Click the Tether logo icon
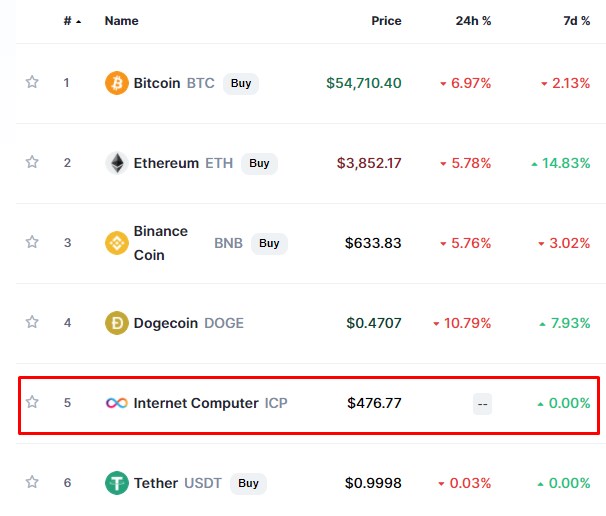 pos(117,483)
